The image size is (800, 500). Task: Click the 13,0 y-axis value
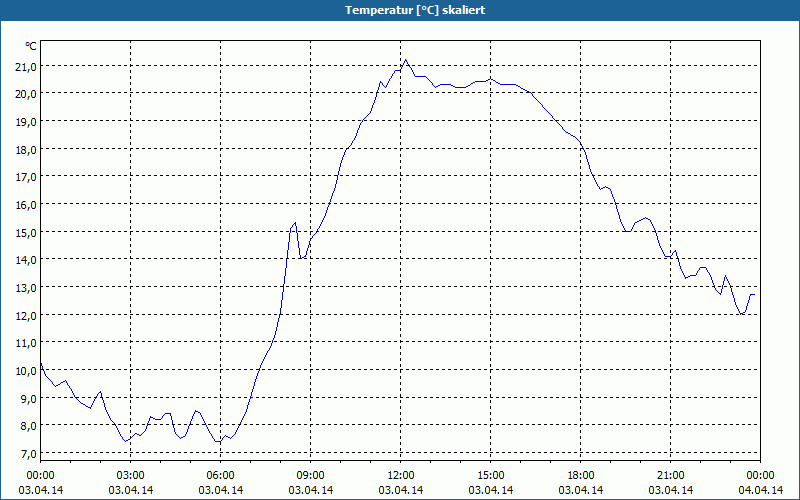tap(26, 288)
